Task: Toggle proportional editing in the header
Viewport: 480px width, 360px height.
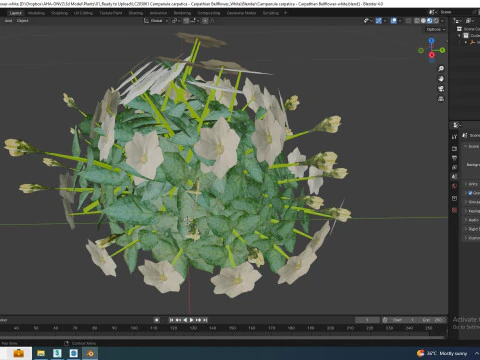Action: point(205,21)
